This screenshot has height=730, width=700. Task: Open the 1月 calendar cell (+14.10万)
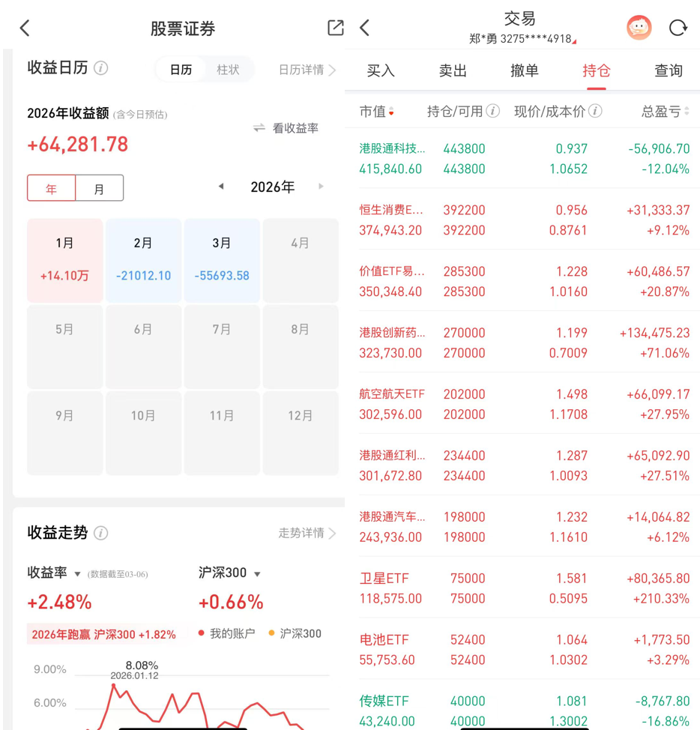(x=64, y=260)
